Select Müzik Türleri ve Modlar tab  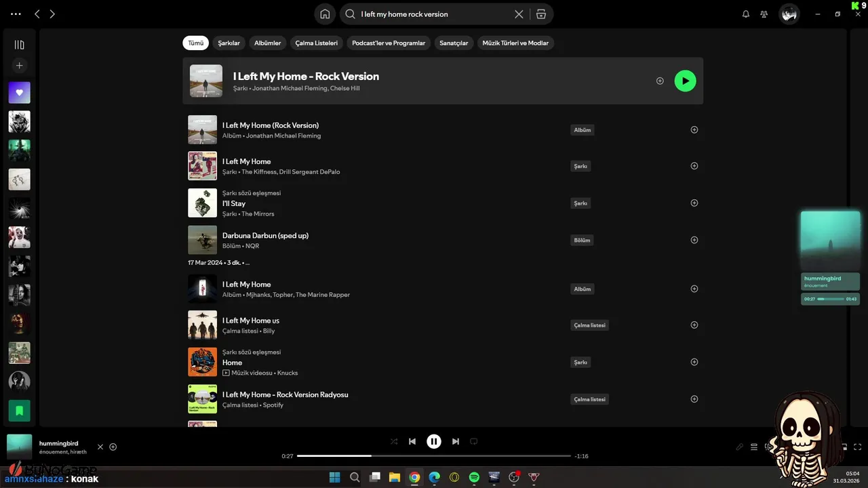[x=515, y=43]
